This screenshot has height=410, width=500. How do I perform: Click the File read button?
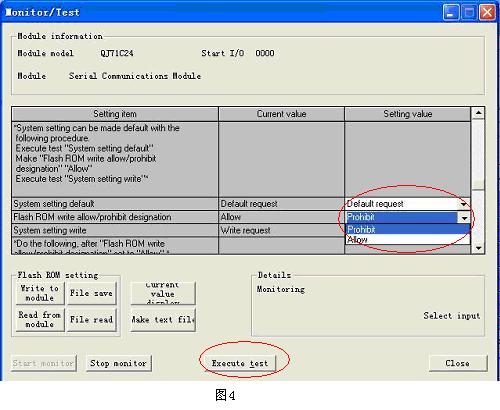pyautogui.click(x=92, y=319)
